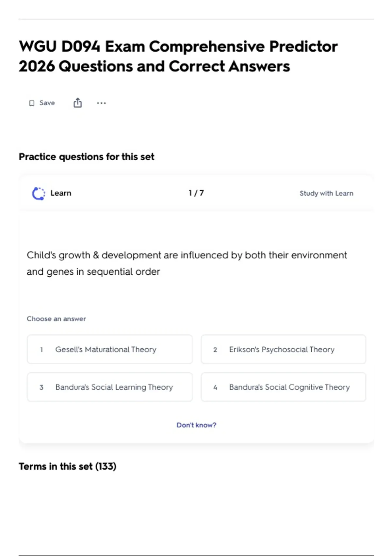
Task: Click the number 4 badge on last answer
Action: point(215,387)
